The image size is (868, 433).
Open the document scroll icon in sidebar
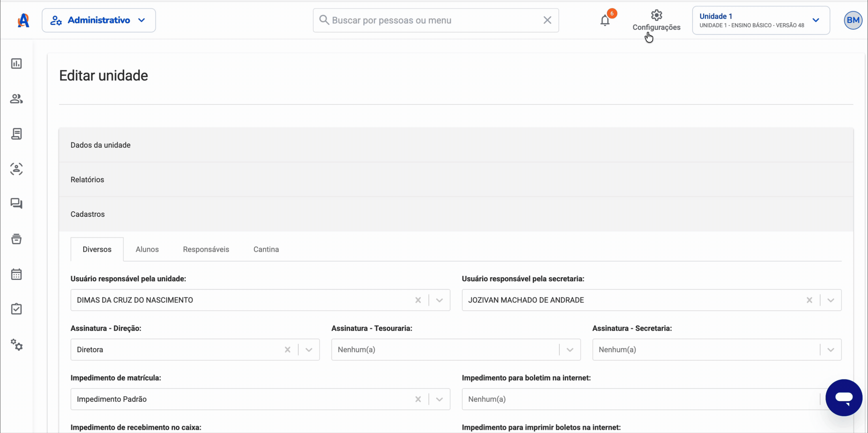[x=16, y=134]
